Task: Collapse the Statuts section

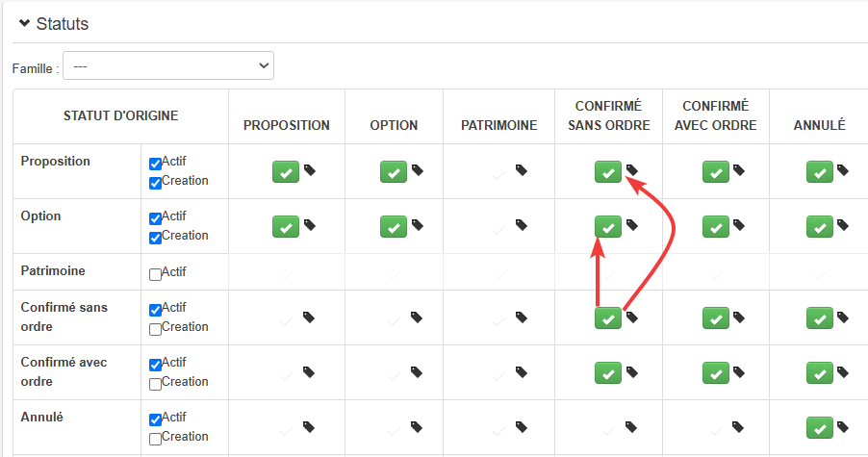Action: [25, 23]
